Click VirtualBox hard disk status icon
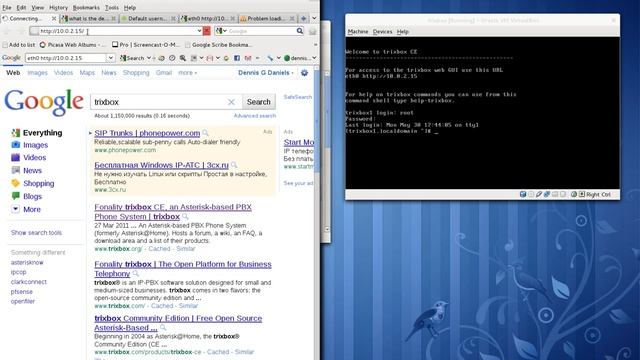The image size is (640, 360). [x=522, y=194]
